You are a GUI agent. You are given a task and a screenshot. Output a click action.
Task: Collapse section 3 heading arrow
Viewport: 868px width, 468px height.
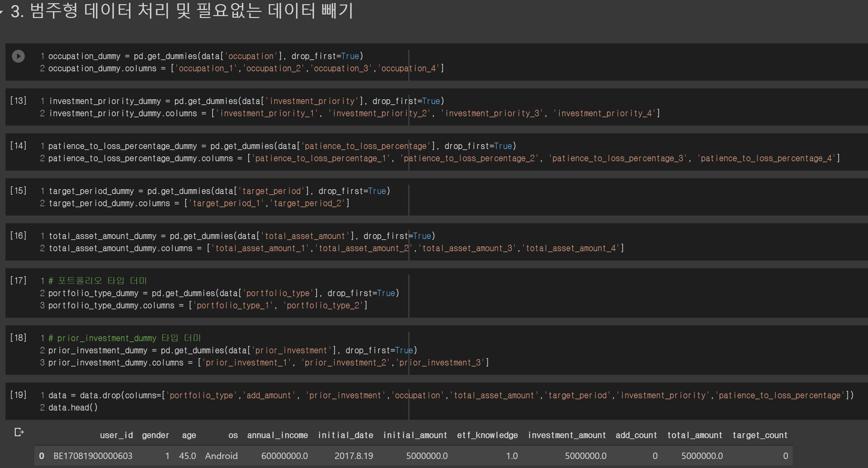coord(2,12)
